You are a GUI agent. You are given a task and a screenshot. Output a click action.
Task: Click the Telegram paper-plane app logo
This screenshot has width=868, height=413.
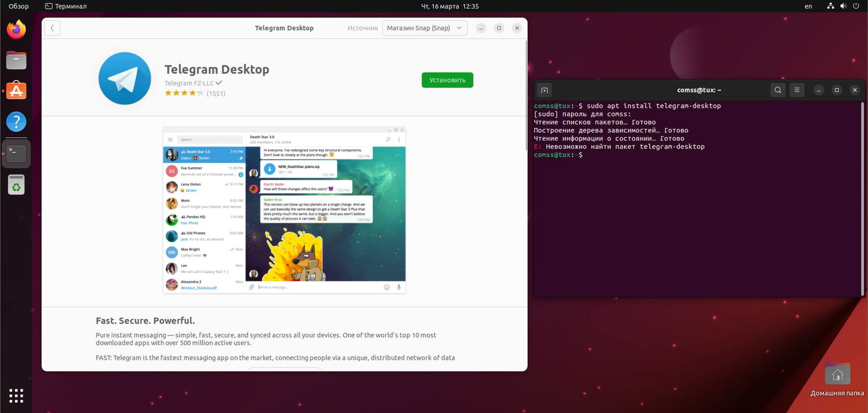[x=124, y=78]
